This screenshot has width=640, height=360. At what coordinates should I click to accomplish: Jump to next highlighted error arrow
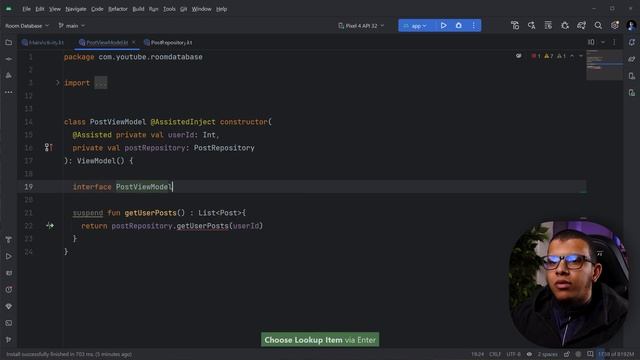click(581, 56)
